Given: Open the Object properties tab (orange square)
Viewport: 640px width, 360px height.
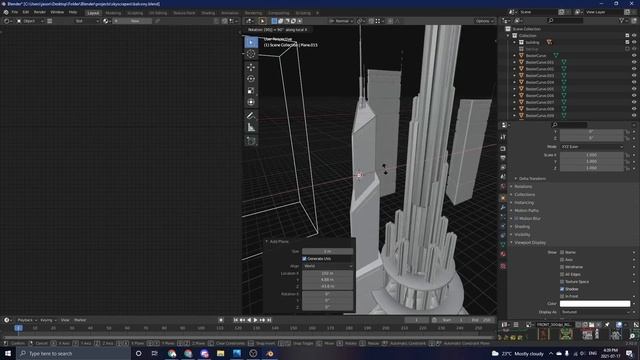Looking at the screenshot, I should [503, 198].
